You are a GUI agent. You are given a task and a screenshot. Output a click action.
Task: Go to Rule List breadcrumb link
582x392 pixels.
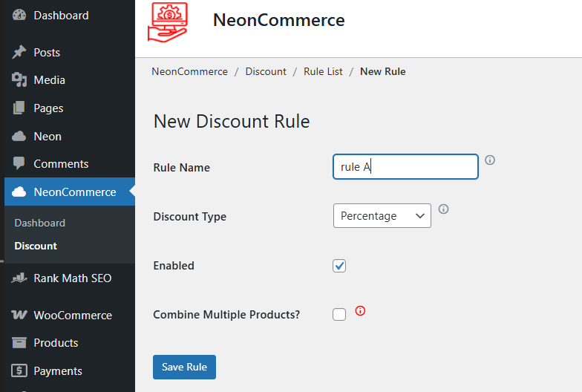323,72
